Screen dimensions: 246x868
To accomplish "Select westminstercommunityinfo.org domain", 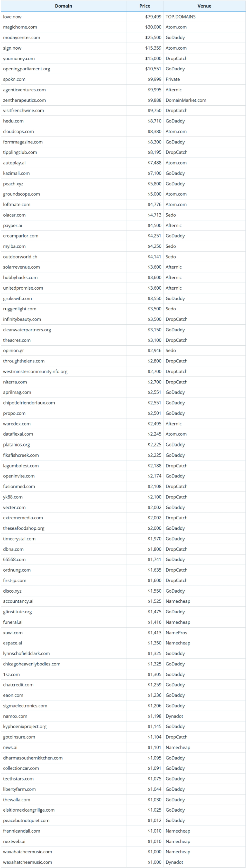I will [35, 371].
